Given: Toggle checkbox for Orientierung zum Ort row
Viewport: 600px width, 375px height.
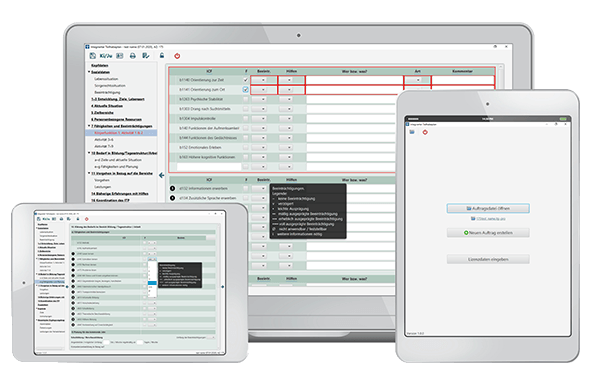Looking at the screenshot, I should [246, 90].
